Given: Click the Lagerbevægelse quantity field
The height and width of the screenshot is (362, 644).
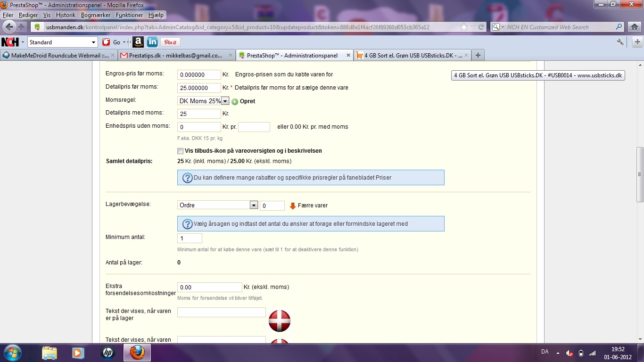Looking at the screenshot, I should pos(272,206).
